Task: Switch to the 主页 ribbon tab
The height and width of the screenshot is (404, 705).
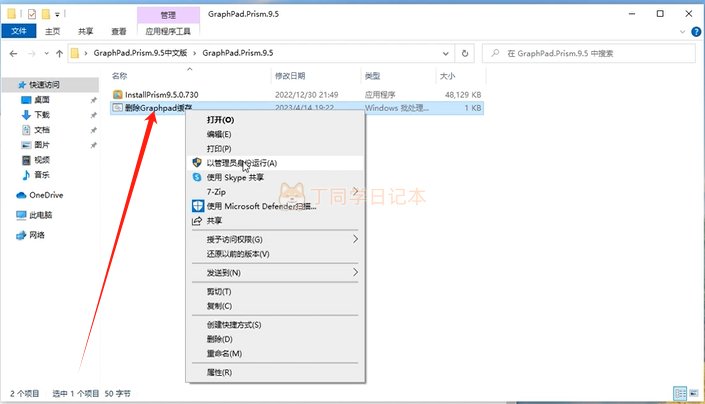Action: 53,31
